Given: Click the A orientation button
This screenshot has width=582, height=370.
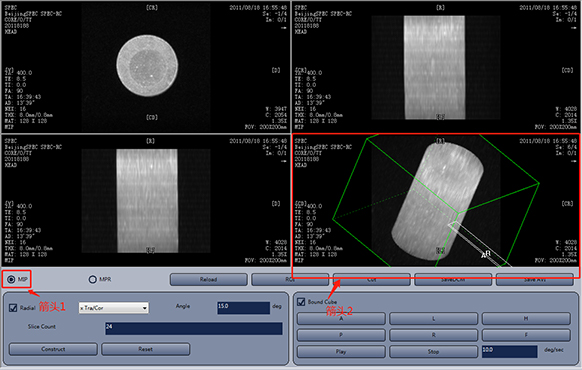Looking at the screenshot, I should [341, 318].
